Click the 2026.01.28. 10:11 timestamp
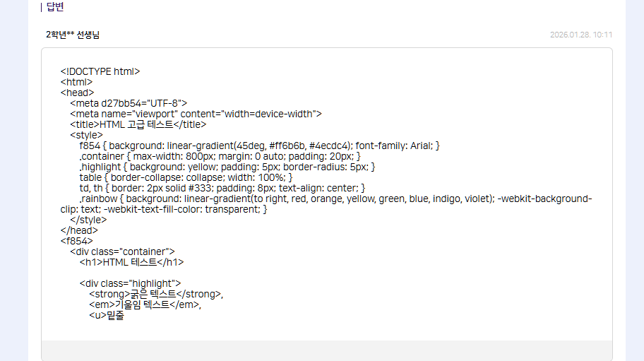Image resolution: width=644 pixels, height=361 pixels. click(580, 35)
